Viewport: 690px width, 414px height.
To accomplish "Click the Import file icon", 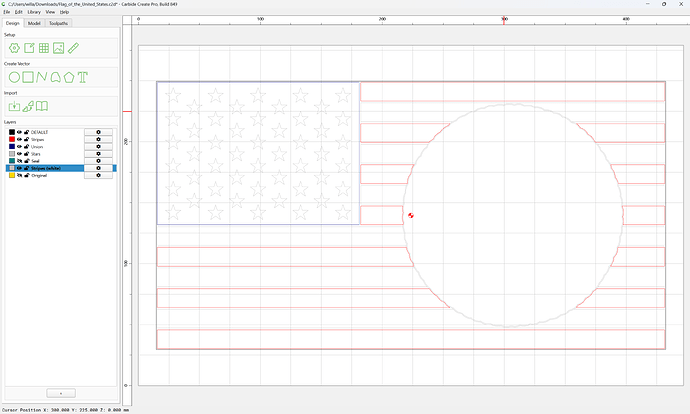I will click(15, 106).
